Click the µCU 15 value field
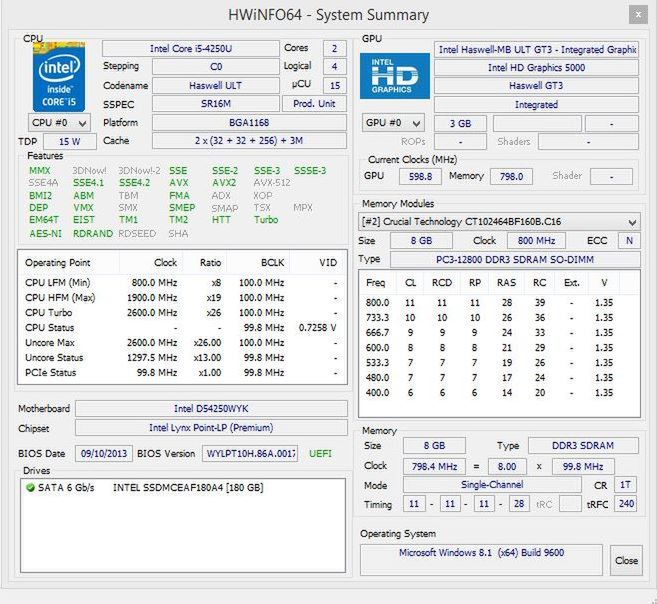Viewport: 657px width, 604px height. coord(335,85)
